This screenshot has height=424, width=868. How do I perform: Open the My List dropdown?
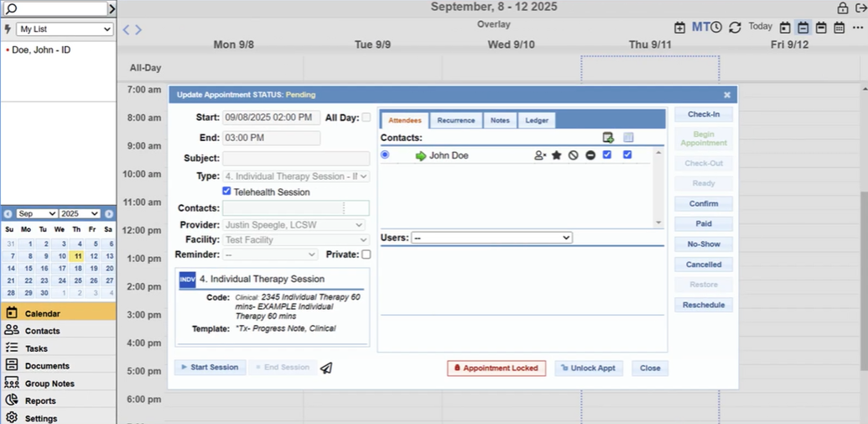[x=65, y=29]
